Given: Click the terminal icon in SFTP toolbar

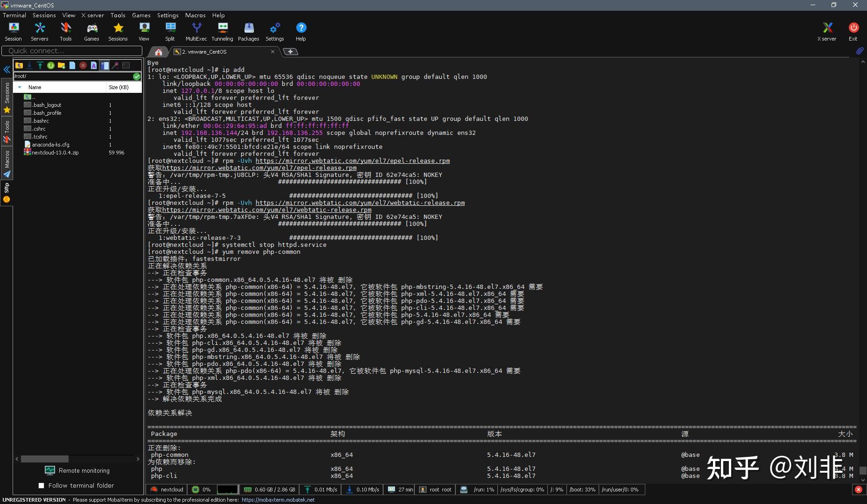Looking at the screenshot, I should 126,65.
